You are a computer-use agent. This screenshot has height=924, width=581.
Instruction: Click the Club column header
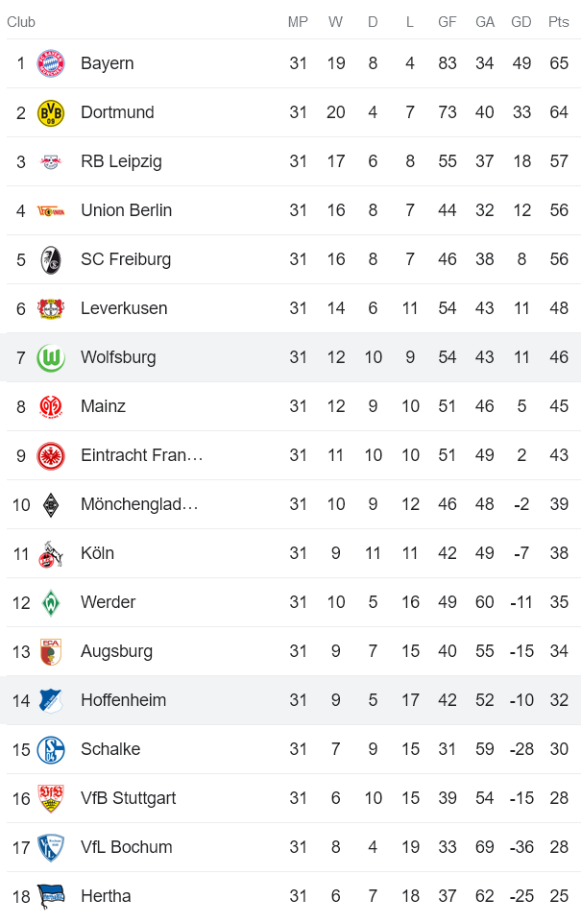pos(21,22)
